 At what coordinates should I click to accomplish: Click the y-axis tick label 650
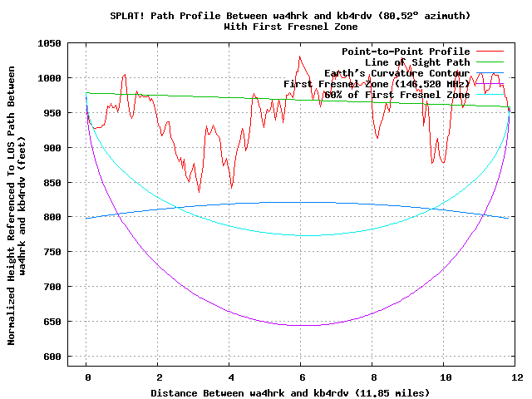pos(52,322)
